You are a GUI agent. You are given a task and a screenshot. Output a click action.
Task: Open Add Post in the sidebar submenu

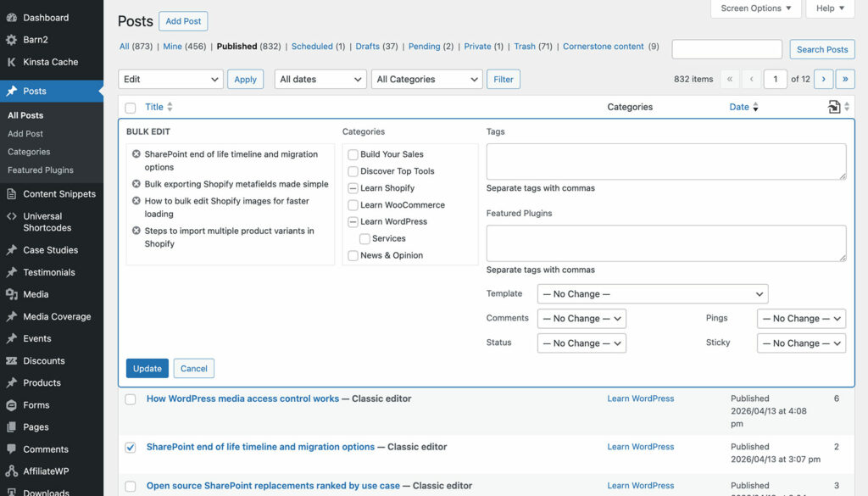click(25, 133)
